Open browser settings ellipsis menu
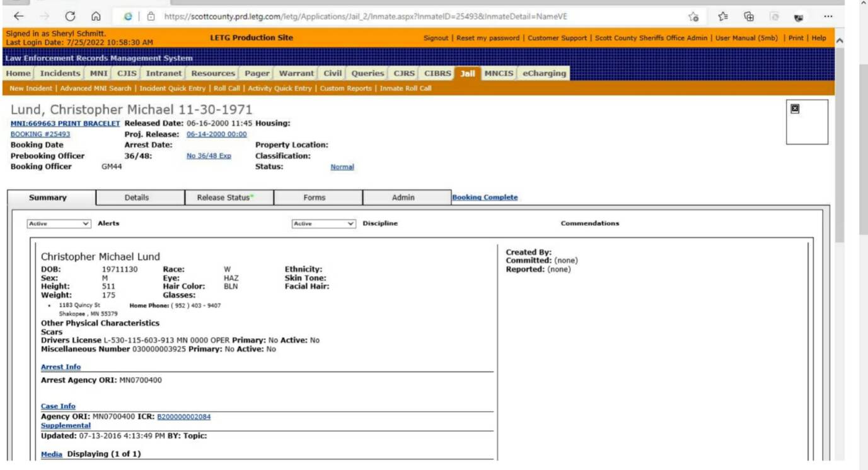The image size is (868, 470). 828,17
